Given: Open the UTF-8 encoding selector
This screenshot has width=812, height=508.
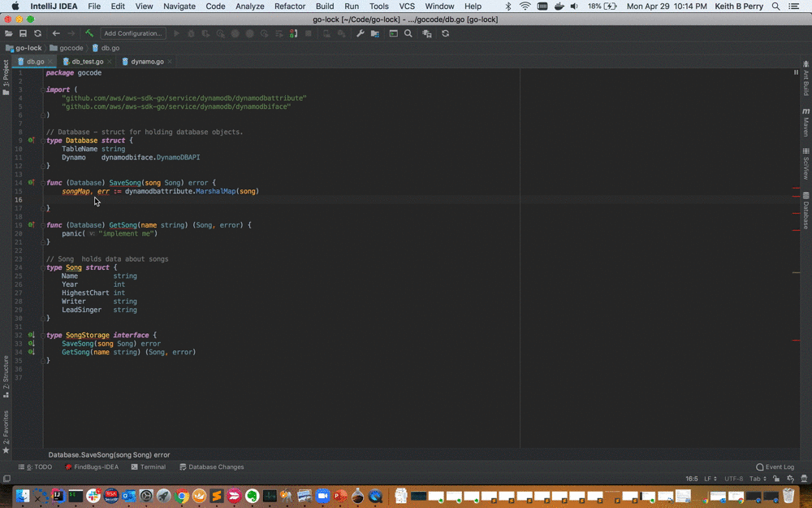Looking at the screenshot, I should [x=733, y=479].
